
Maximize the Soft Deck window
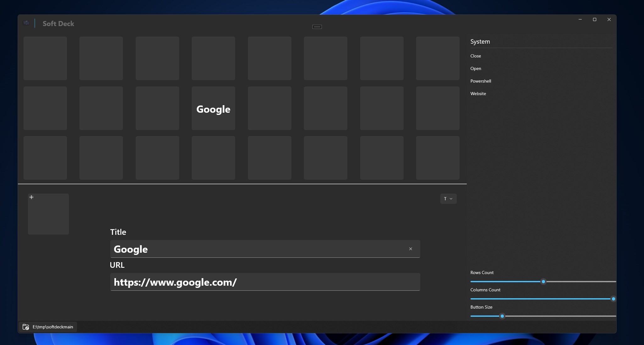(594, 19)
